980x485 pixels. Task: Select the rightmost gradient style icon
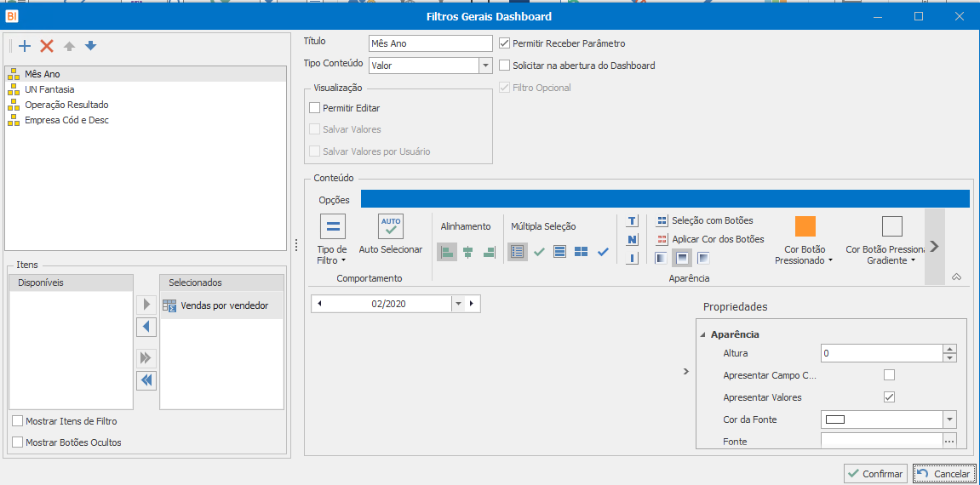[703, 258]
